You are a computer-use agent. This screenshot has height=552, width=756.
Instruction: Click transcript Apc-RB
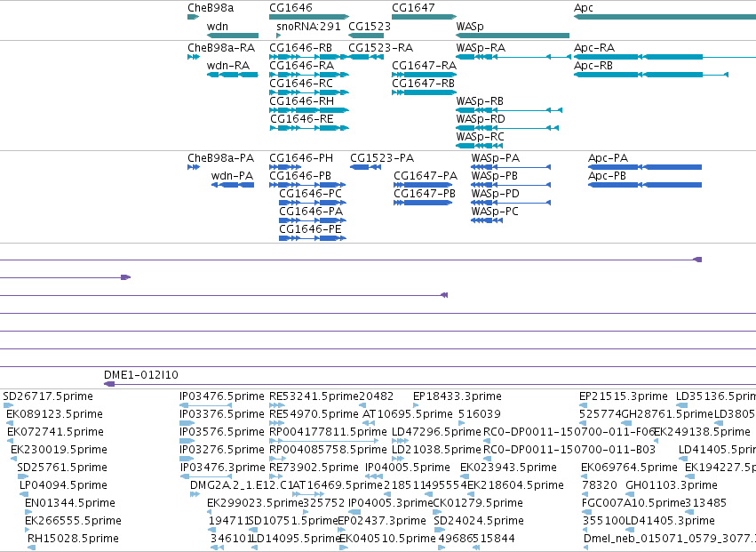coord(651,75)
